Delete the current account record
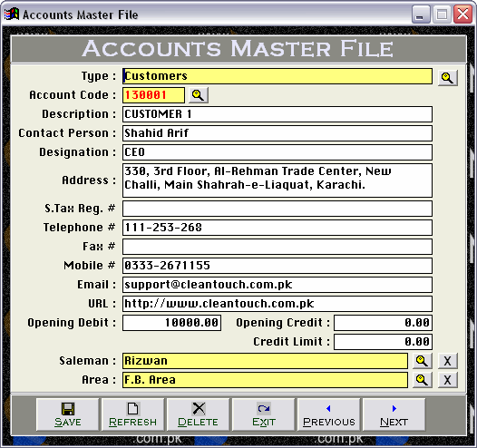Viewport: 477px width, 448px height. 198,414
